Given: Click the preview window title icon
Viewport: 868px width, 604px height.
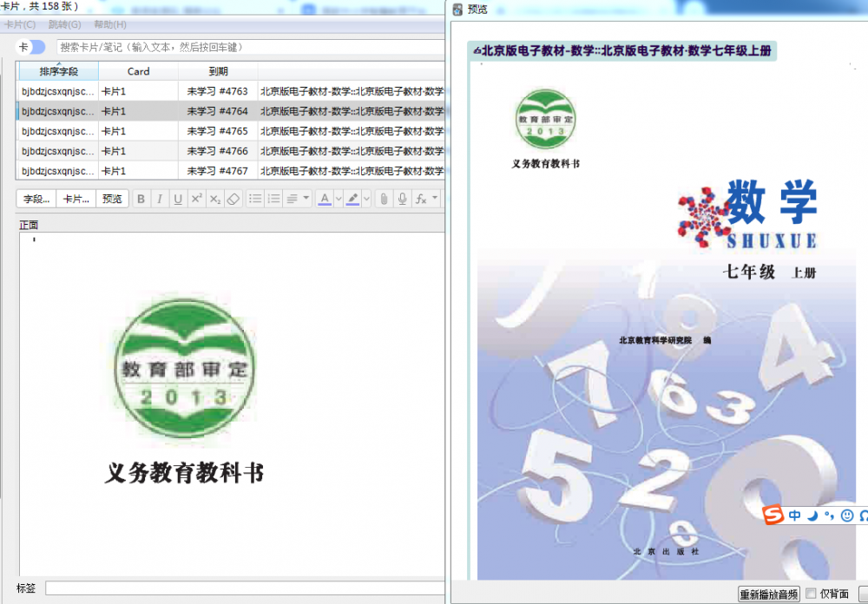Looking at the screenshot, I should point(457,10).
